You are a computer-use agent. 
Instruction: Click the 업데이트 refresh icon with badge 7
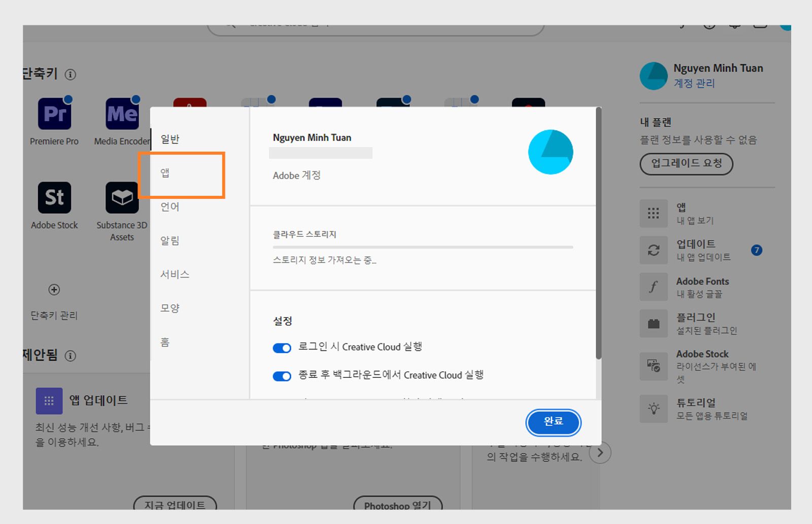tap(653, 250)
